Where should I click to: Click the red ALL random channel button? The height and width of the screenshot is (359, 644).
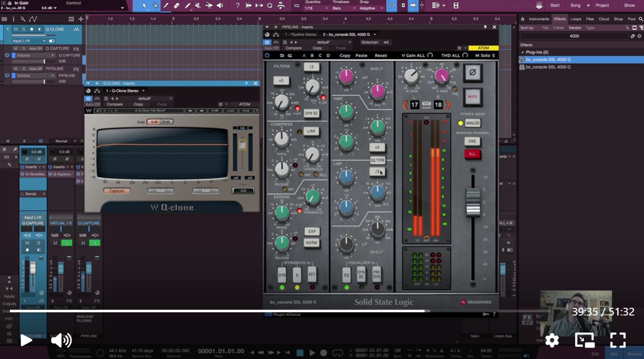pyautogui.click(x=472, y=154)
